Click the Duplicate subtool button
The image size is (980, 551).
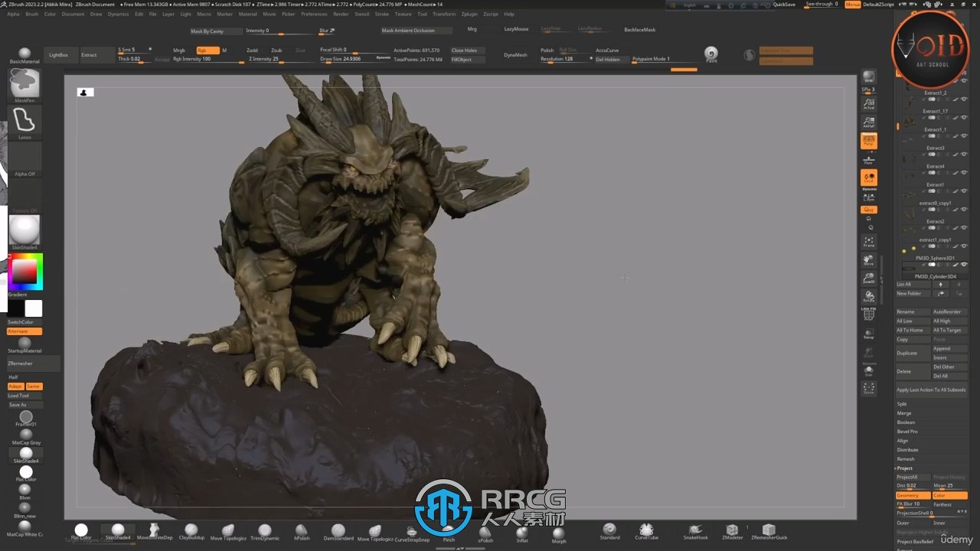pyautogui.click(x=913, y=353)
